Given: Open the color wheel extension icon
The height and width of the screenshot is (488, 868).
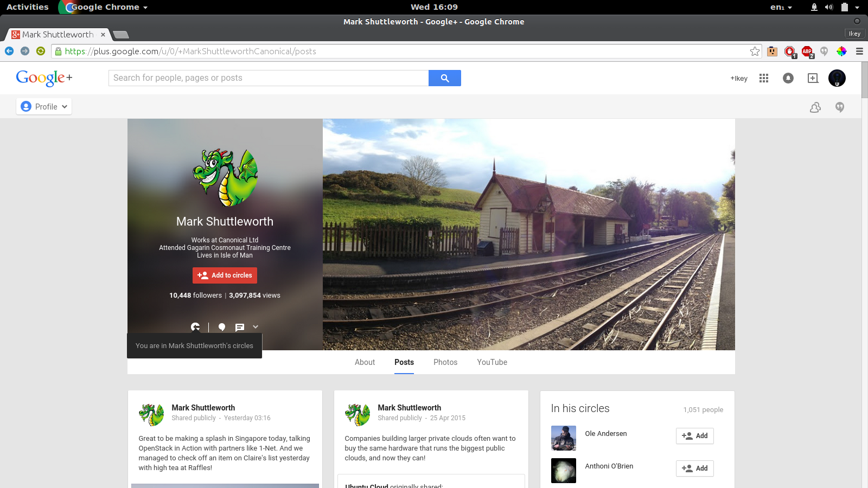Looking at the screenshot, I should [841, 51].
